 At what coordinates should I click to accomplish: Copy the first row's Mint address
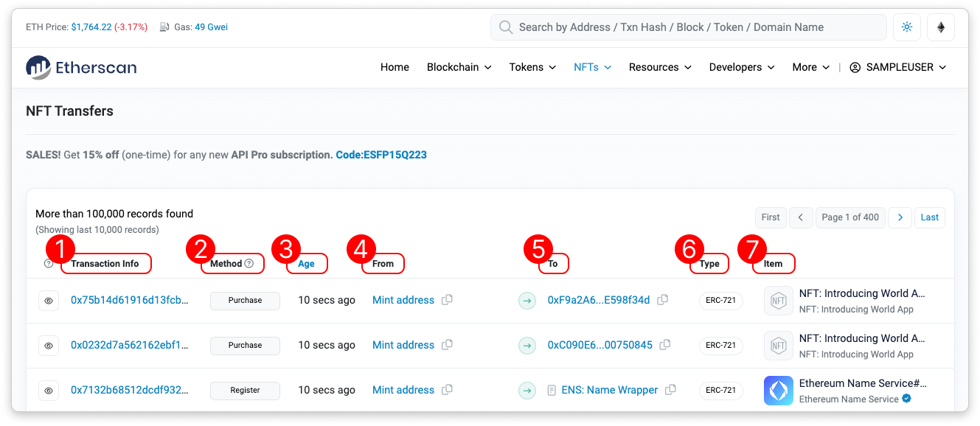[x=447, y=300]
